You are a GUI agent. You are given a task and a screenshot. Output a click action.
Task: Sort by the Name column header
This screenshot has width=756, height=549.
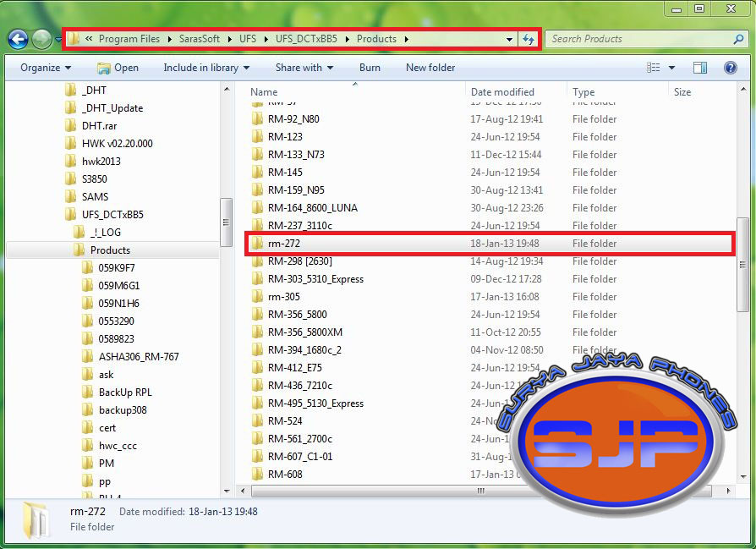coord(264,91)
